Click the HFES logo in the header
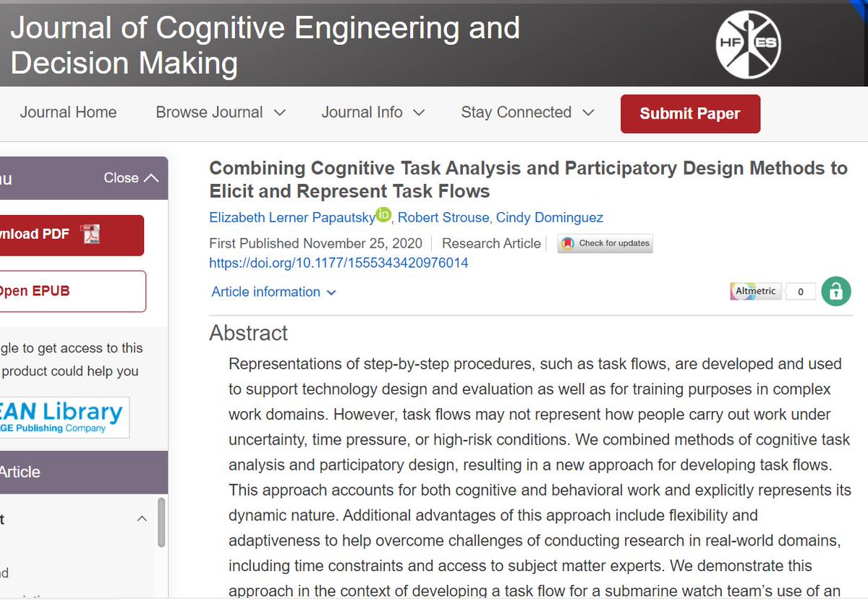Screen dimensions: 868x600 tap(749, 43)
